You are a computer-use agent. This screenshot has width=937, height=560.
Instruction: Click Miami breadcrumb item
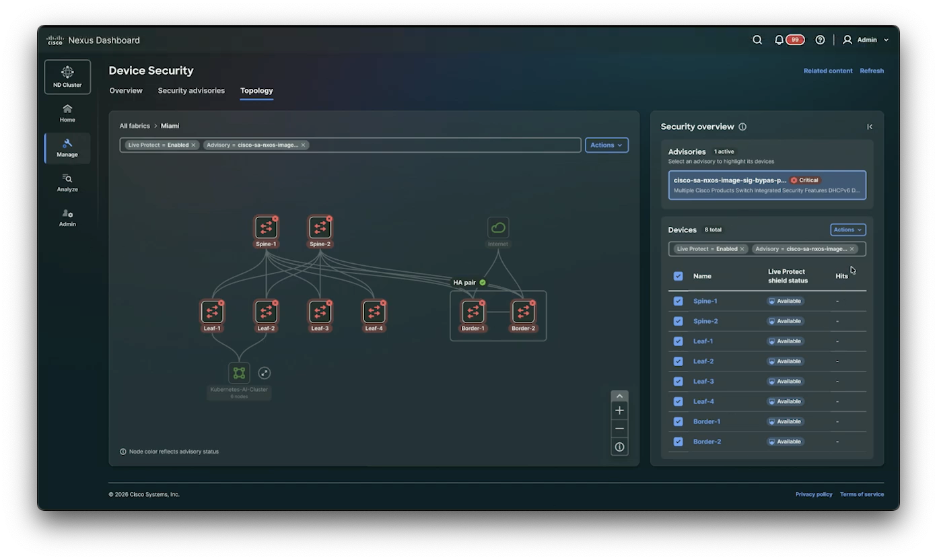tap(170, 126)
